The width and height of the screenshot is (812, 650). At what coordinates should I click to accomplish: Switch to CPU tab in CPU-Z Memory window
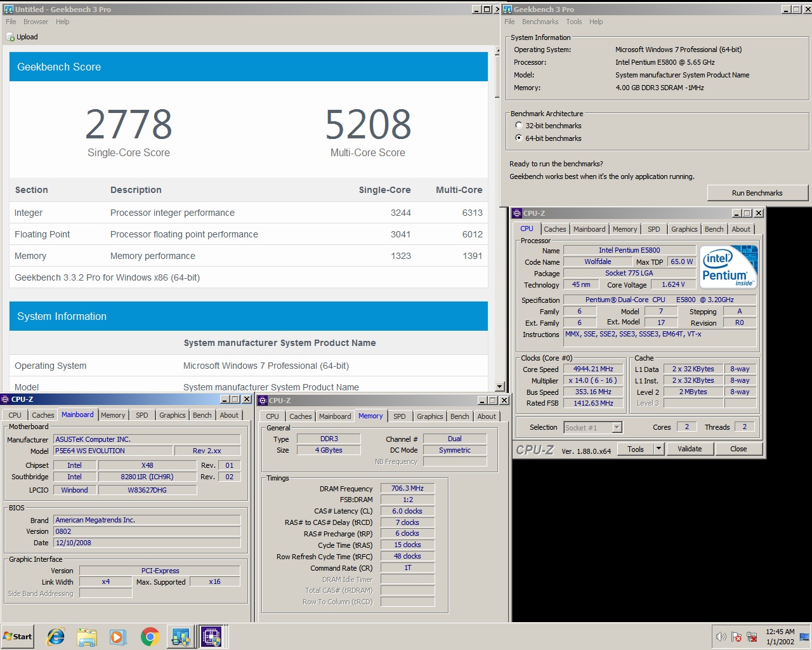pos(272,416)
